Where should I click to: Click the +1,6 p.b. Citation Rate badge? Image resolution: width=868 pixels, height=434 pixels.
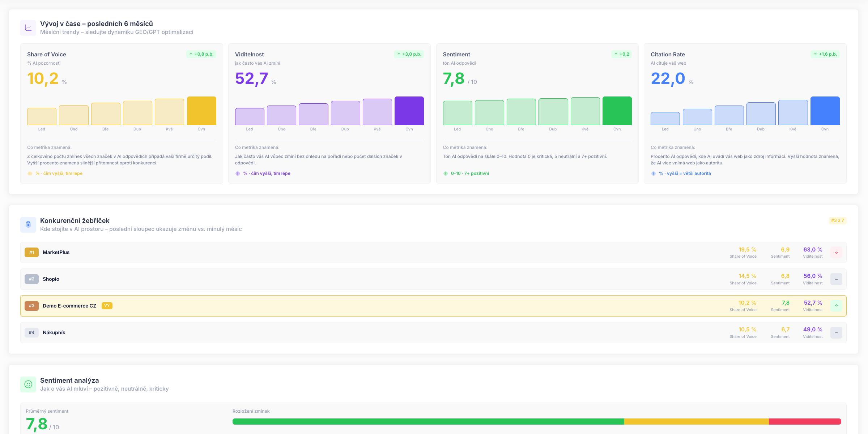pos(825,54)
